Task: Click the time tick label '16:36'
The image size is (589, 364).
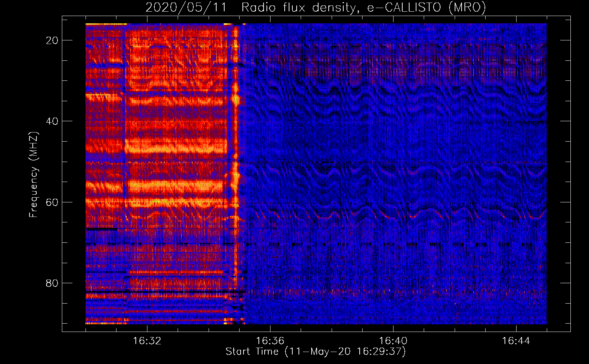Action: click(270, 341)
